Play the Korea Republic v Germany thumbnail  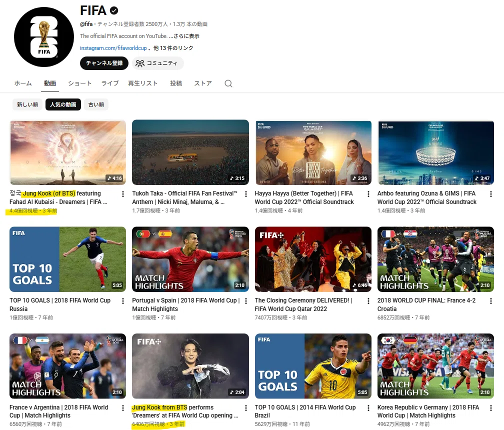point(435,366)
